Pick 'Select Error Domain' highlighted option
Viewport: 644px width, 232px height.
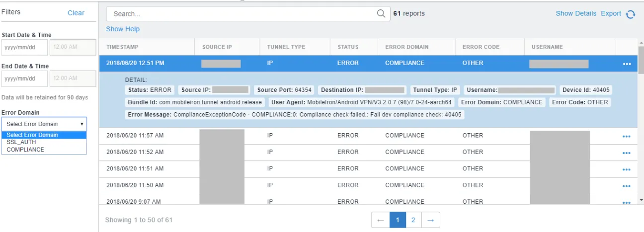pos(44,135)
